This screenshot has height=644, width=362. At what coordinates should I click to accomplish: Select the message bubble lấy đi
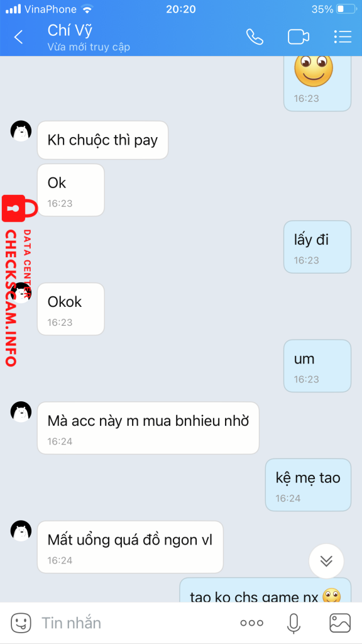click(x=317, y=247)
